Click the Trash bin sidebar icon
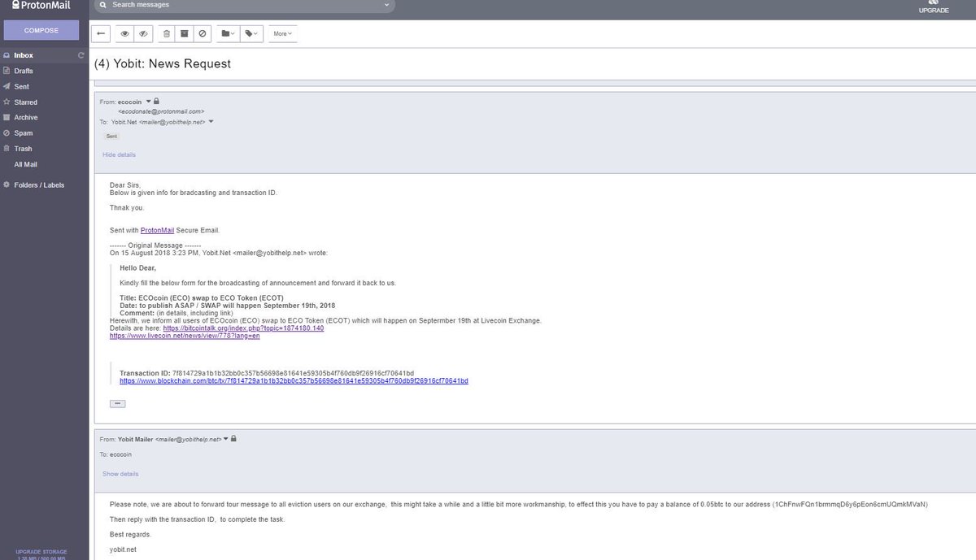976x560 pixels. (x=7, y=149)
